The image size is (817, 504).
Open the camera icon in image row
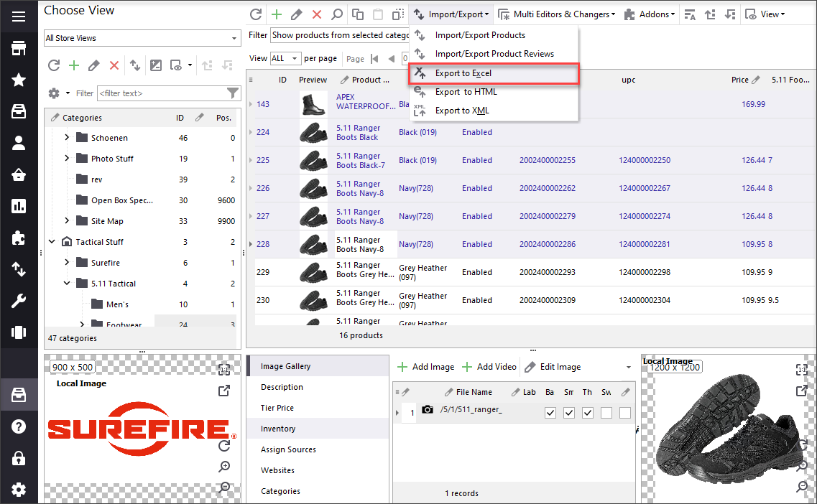click(x=428, y=410)
